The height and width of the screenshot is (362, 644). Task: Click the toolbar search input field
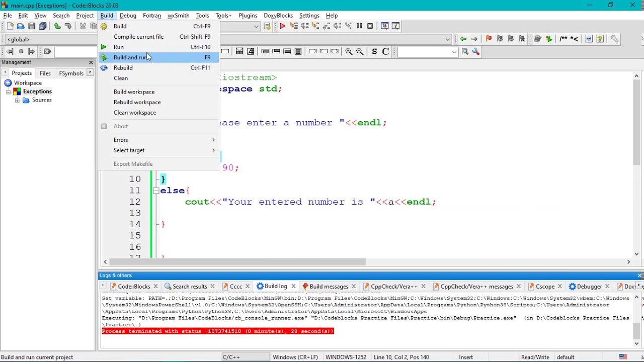[75, 52]
